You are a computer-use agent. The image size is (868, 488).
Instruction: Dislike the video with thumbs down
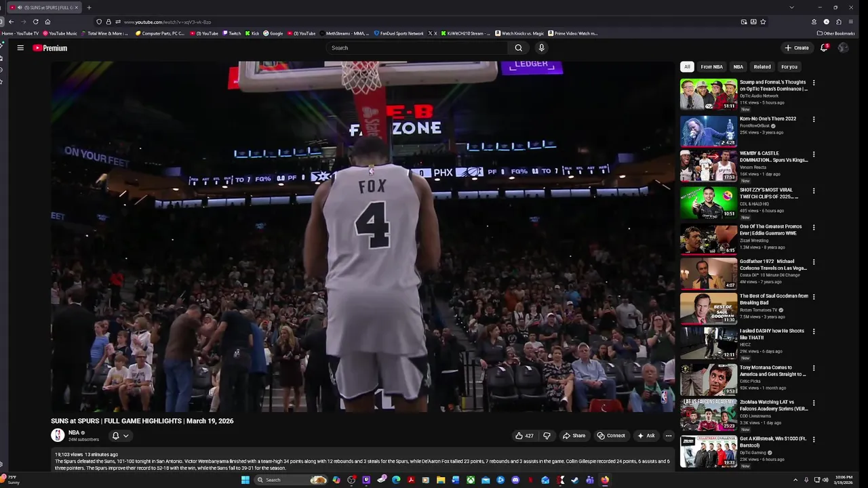point(547,436)
